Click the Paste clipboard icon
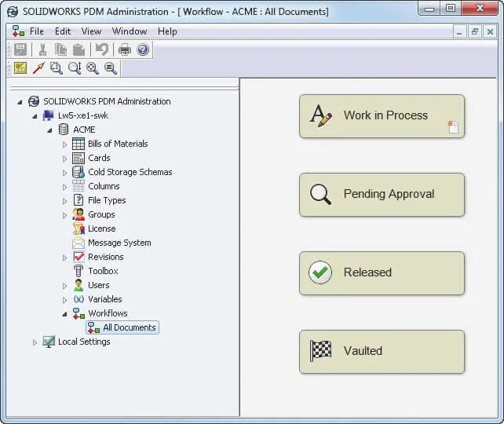The image size is (504, 424). [x=79, y=49]
